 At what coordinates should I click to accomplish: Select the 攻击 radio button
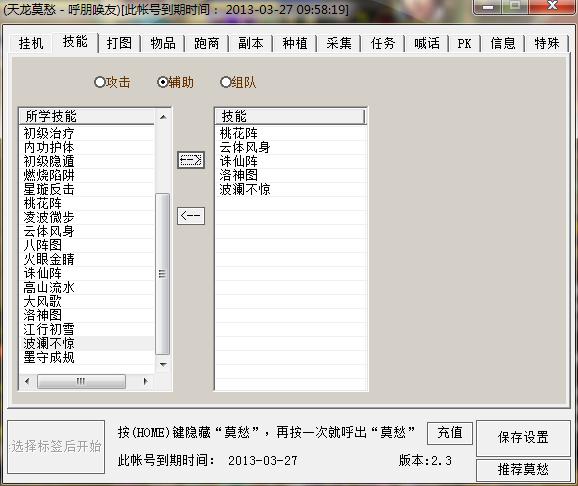coord(112,82)
